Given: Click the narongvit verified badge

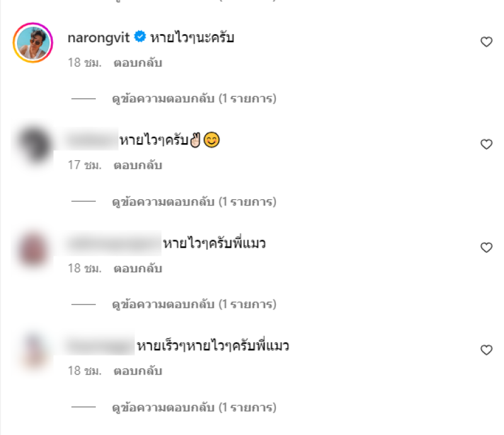Looking at the screenshot, I should [x=140, y=37].
